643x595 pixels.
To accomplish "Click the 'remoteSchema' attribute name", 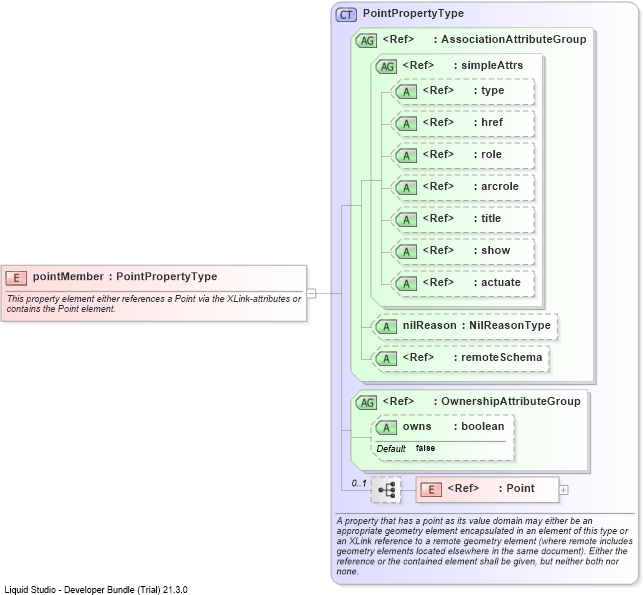I will (502, 357).
